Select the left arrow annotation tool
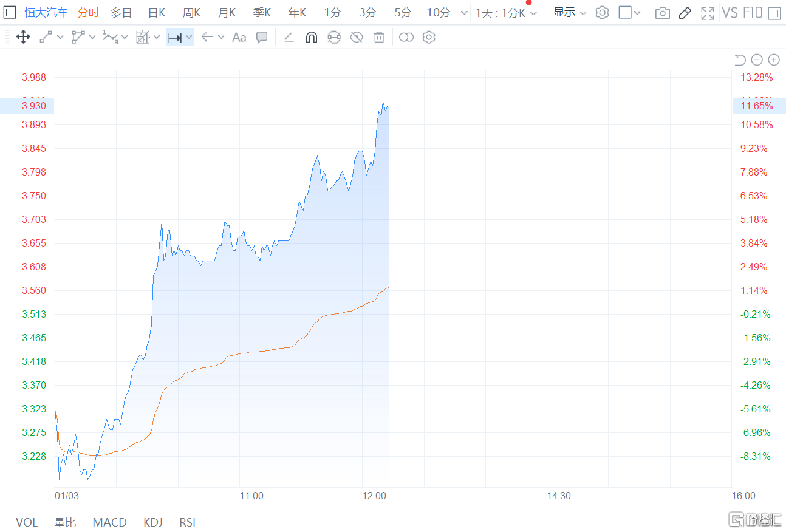 tap(207, 38)
